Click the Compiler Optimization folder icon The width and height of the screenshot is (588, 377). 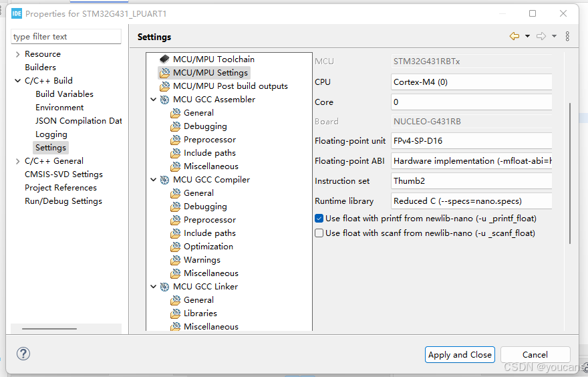175,247
